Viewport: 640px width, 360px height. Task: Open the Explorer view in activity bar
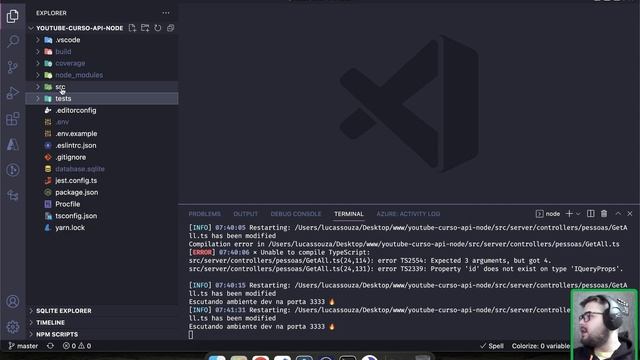pos(13,16)
